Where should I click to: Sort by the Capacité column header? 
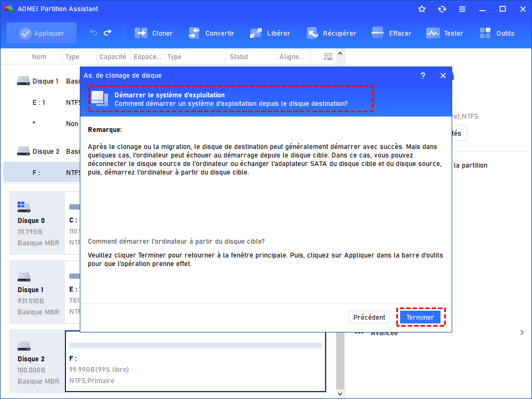[x=113, y=57]
